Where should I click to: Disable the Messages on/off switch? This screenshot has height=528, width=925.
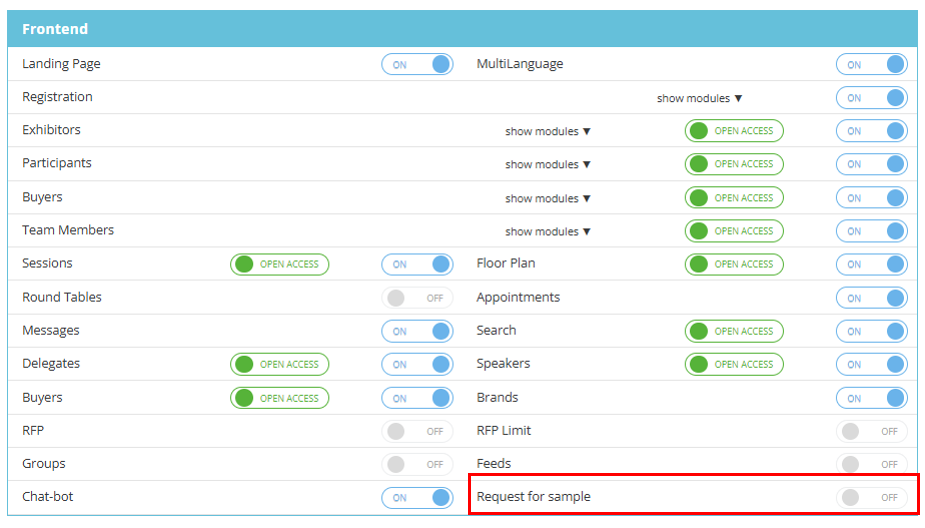[x=417, y=331]
